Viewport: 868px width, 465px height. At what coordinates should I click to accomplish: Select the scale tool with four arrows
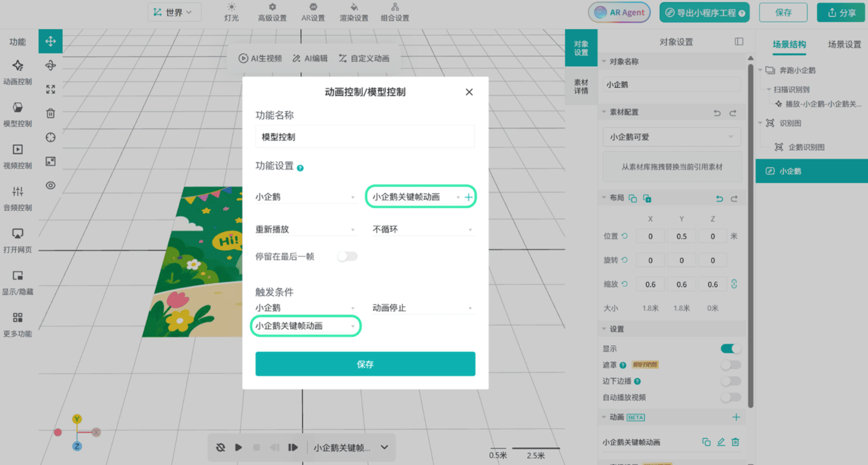[51, 89]
